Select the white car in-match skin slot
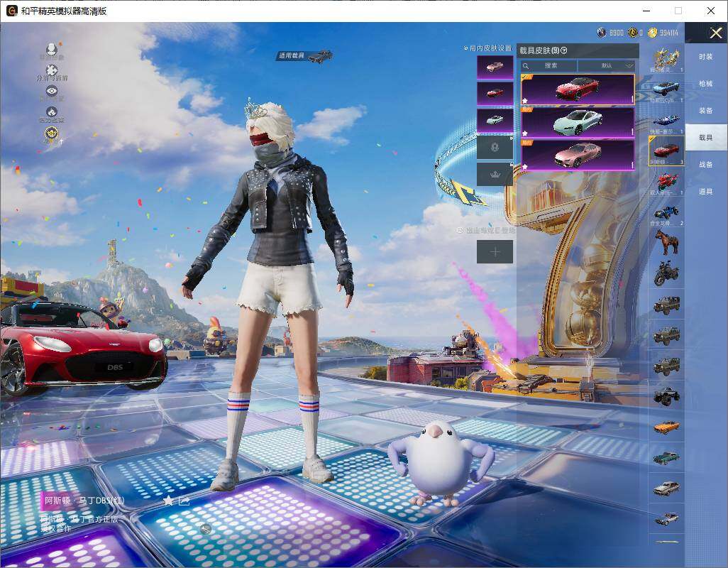 point(495,120)
